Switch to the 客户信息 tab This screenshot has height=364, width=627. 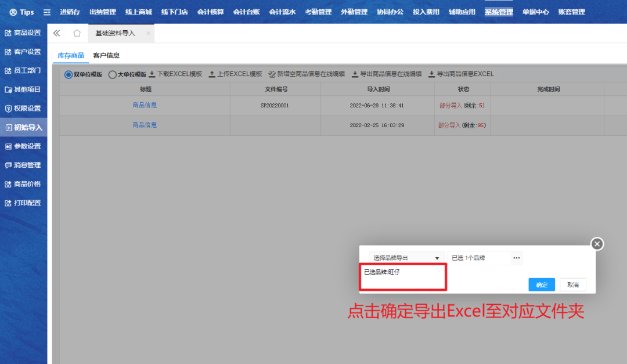pyautogui.click(x=106, y=56)
